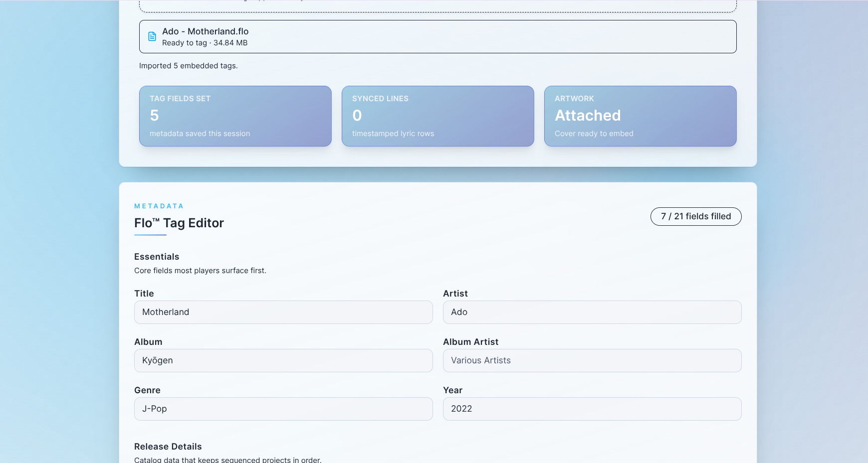The width and height of the screenshot is (868, 463).
Task: Click the Year field label
Action: [452, 390]
